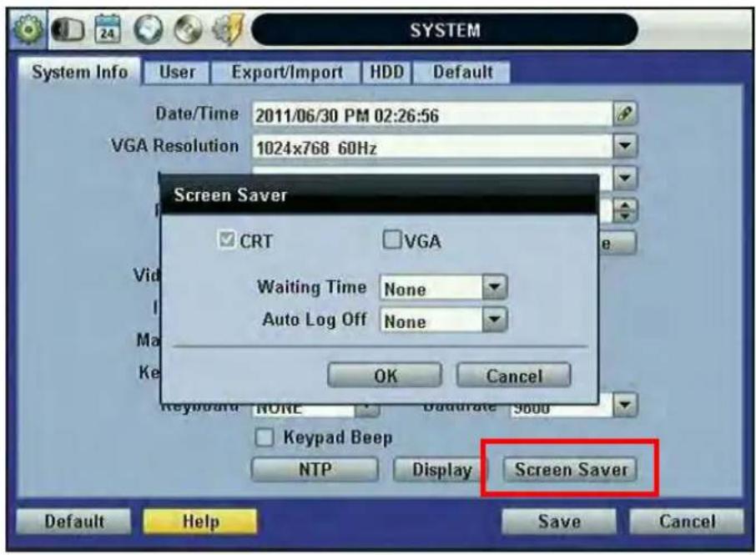Click the Display button
The height and width of the screenshot is (555, 756).
pos(441,469)
